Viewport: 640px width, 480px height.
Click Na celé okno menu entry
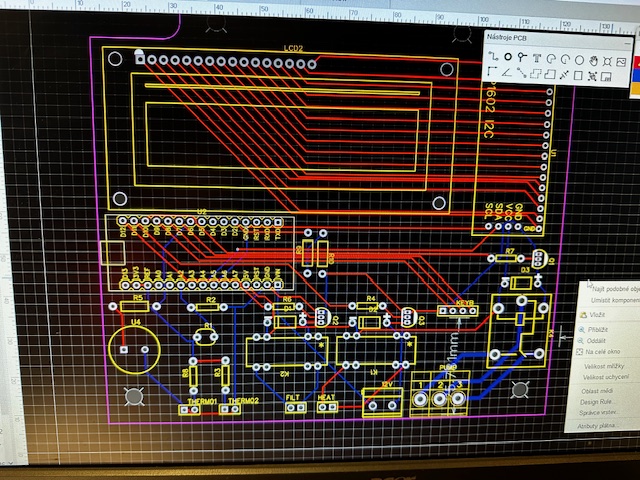(604, 352)
